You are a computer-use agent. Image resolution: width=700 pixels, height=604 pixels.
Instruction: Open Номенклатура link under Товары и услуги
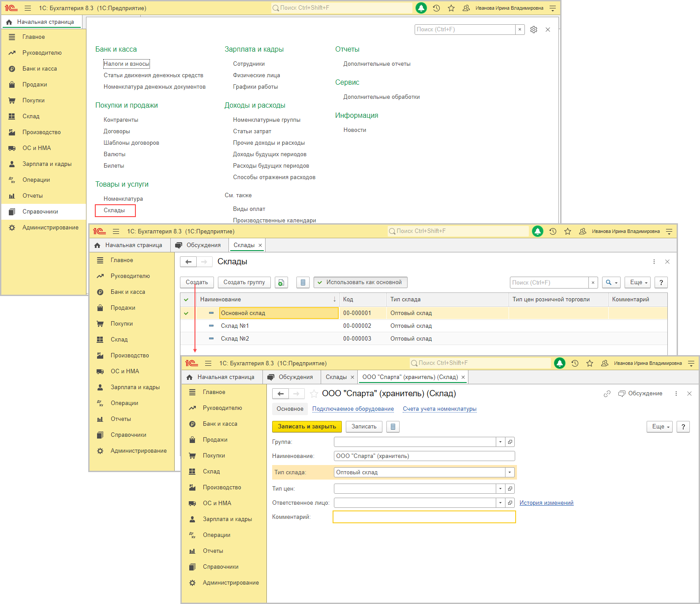[123, 199]
